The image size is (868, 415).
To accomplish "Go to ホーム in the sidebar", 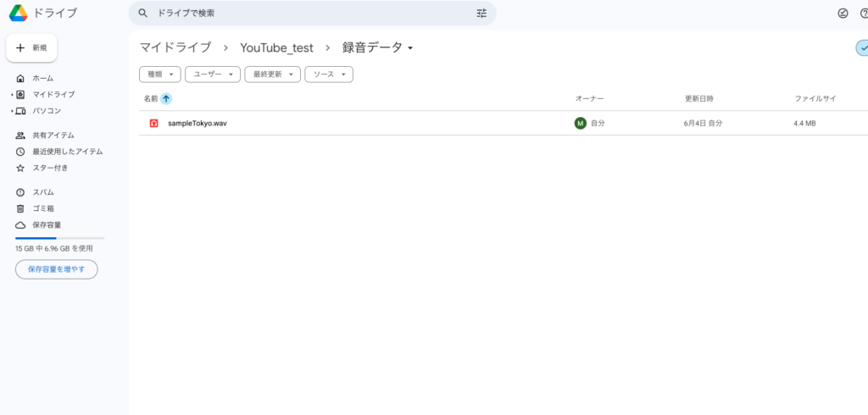I will coord(43,78).
